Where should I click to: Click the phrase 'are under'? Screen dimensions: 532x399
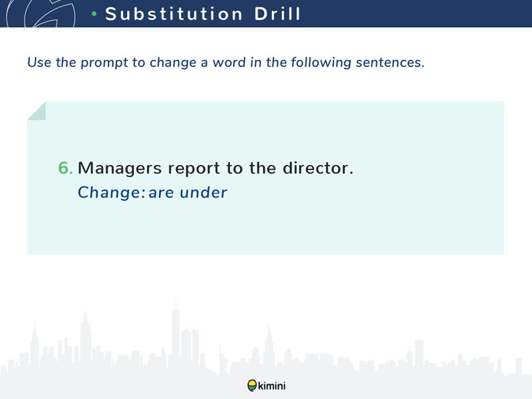pyautogui.click(x=188, y=193)
